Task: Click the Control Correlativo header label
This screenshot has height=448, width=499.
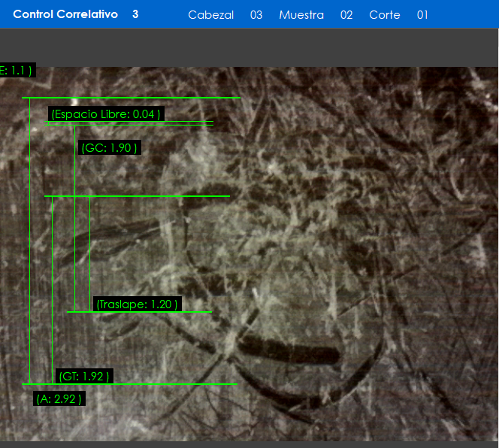Action: click(65, 14)
